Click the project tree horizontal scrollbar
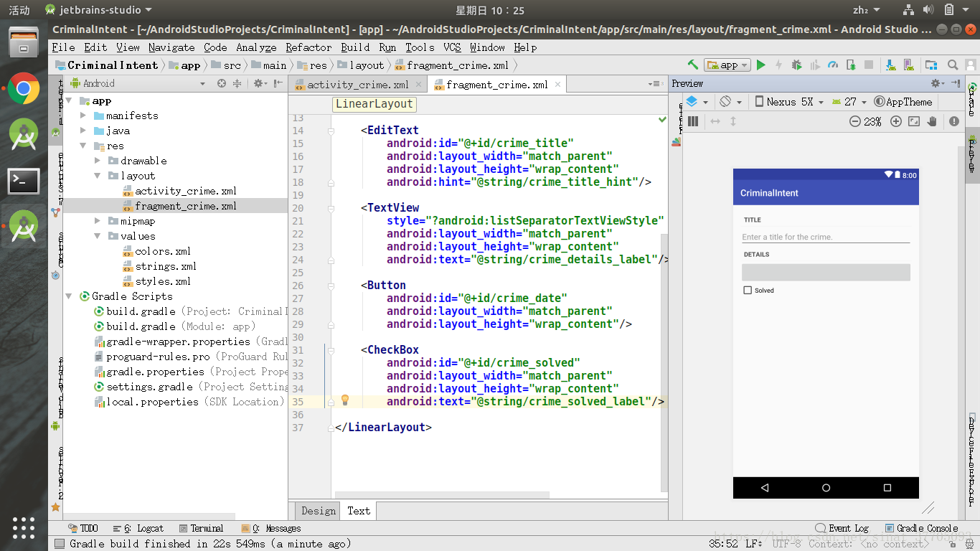980x551 pixels. [149, 517]
